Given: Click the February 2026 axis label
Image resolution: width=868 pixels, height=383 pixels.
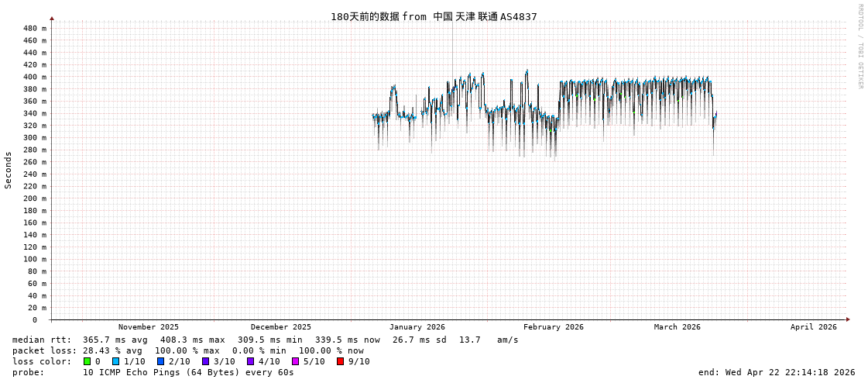Looking at the screenshot, I should [x=553, y=327].
